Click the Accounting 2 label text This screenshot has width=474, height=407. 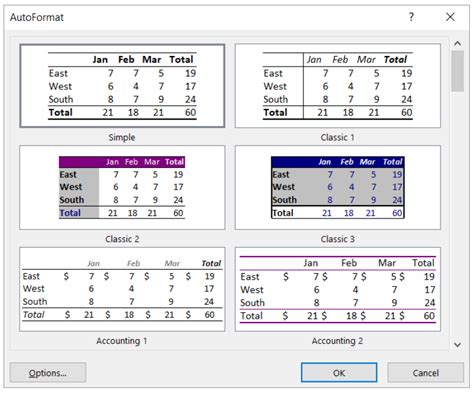point(337,341)
